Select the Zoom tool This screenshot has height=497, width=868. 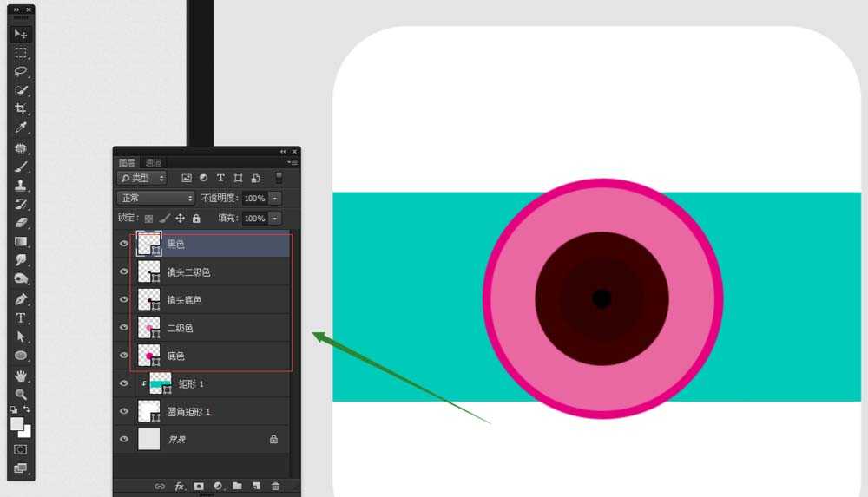click(21, 394)
